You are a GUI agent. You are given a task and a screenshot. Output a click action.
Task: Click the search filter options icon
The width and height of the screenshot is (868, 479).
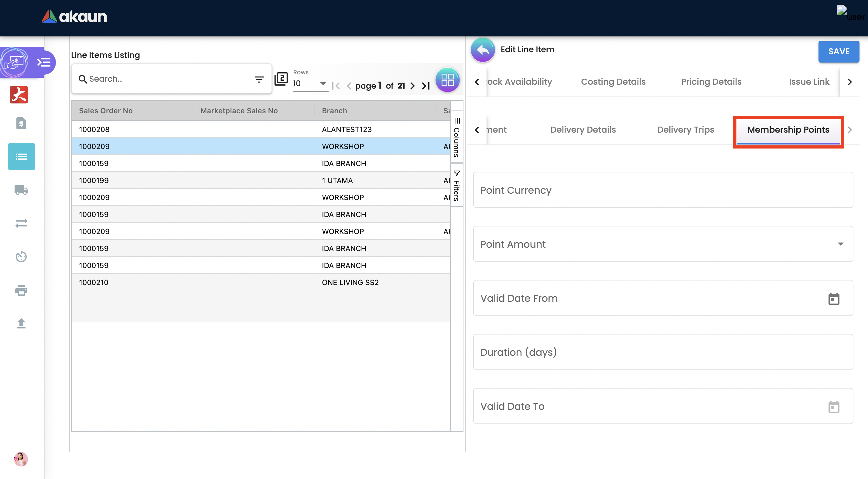pyautogui.click(x=259, y=80)
